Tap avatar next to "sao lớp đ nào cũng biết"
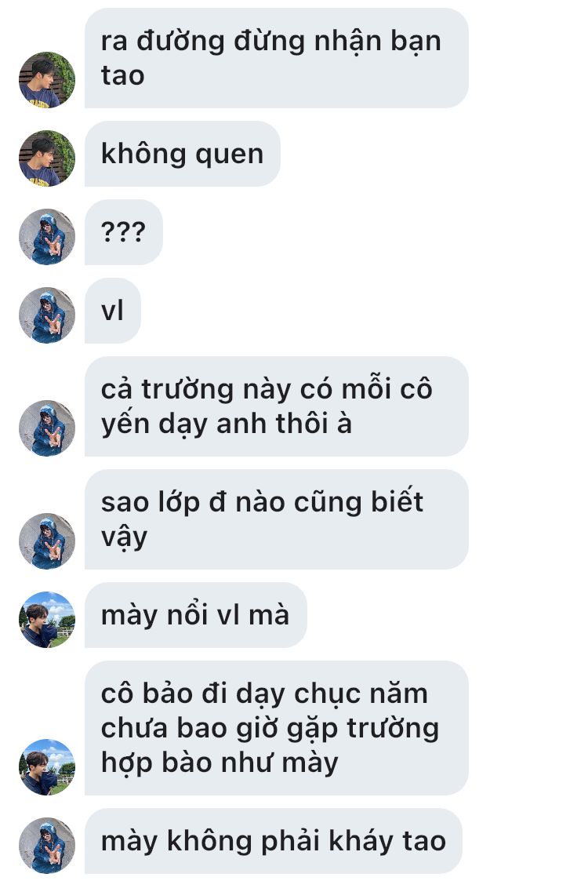The width and height of the screenshot is (588, 881). click(46, 541)
